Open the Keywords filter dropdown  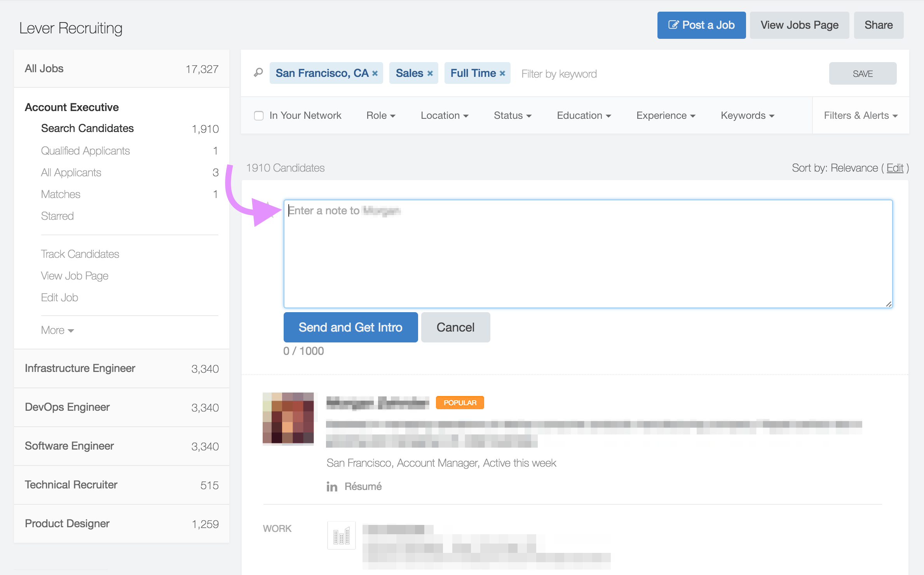[x=748, y=116]
